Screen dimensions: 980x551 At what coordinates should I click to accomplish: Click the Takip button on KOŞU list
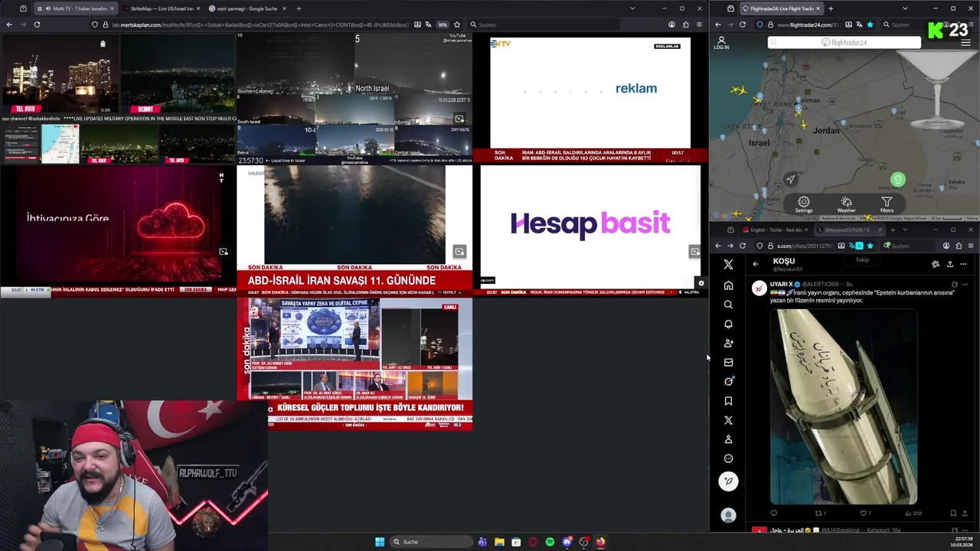pyautogui.click(x=862, y=260)
